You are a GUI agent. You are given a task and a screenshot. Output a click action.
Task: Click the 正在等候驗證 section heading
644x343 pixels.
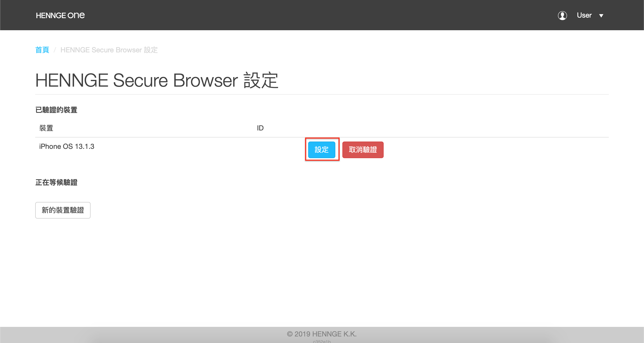click(x=56, y=183)
